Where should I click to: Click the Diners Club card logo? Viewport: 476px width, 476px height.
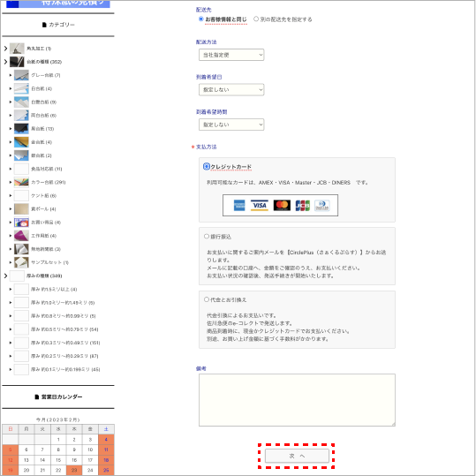click(x=322, y=206)
